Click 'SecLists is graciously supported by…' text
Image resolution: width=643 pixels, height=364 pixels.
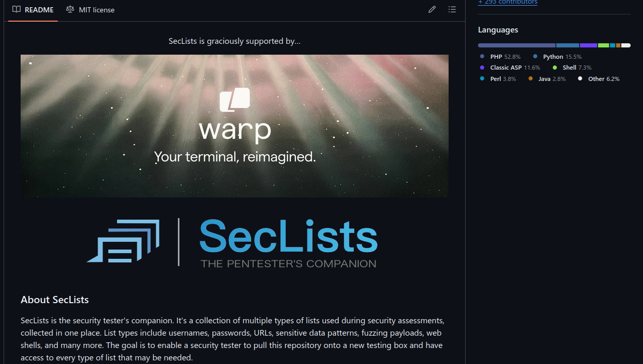pyautogui.click(x=235, y=41)
